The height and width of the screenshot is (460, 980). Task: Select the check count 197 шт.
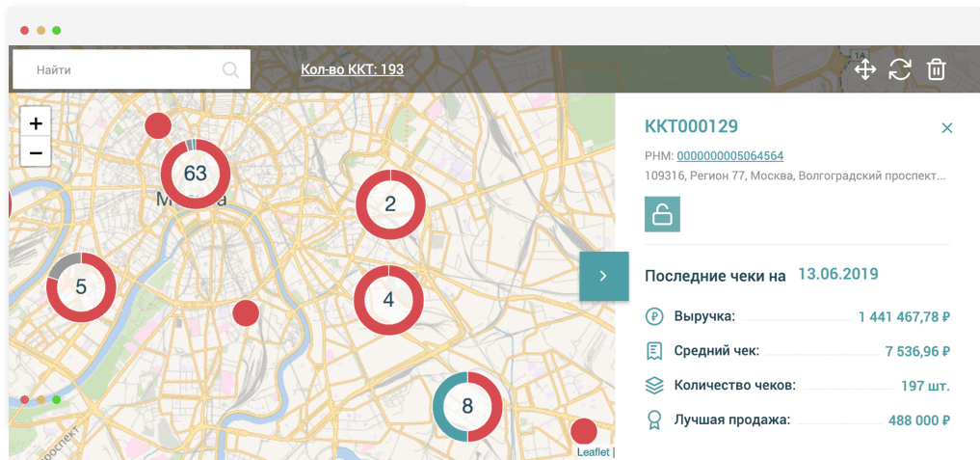[x=926, y=386]
